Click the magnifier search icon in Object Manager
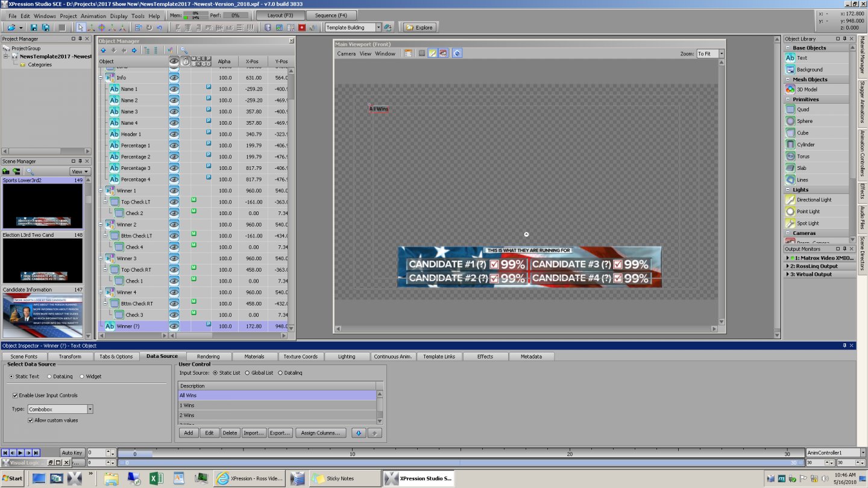The image size is (868, 488). (x=183, y=51)
